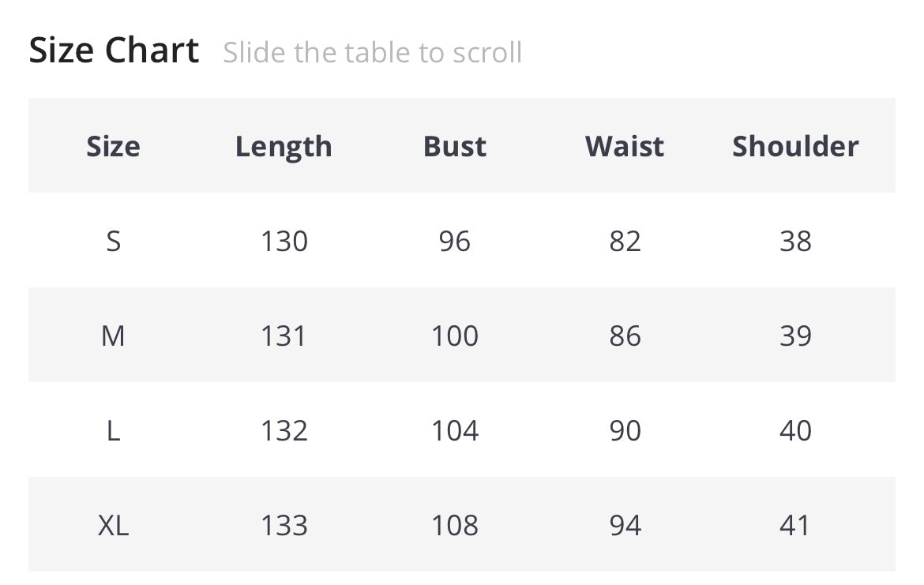Click shoulder value 41 for size XL
Viewport: 924px width, 585px height.
[x=795, y=525]
